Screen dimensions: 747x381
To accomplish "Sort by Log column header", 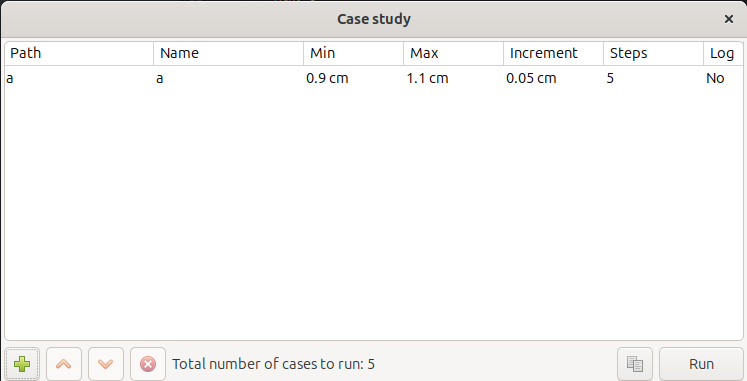I will pyautogui.click(x=723, y=53).
